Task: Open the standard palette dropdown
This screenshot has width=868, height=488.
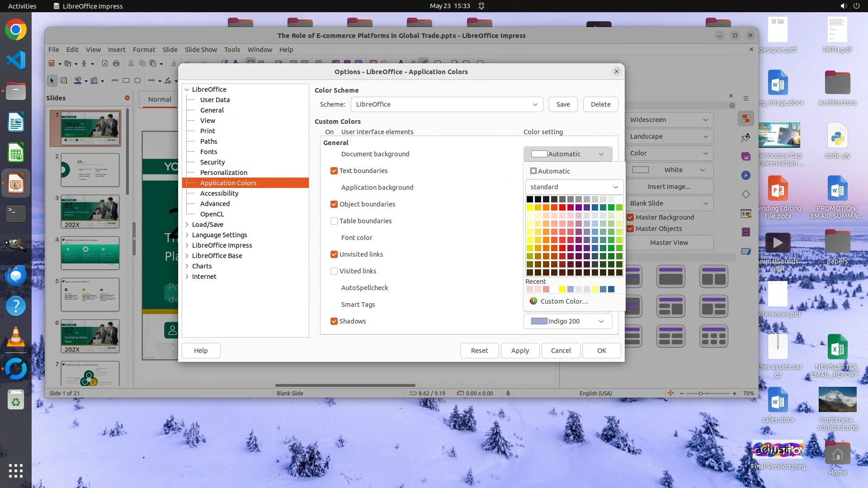Action: [574, 187]
